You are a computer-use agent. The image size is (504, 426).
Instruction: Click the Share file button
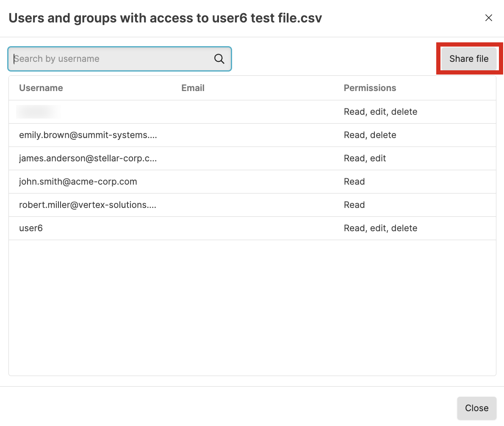469,59
